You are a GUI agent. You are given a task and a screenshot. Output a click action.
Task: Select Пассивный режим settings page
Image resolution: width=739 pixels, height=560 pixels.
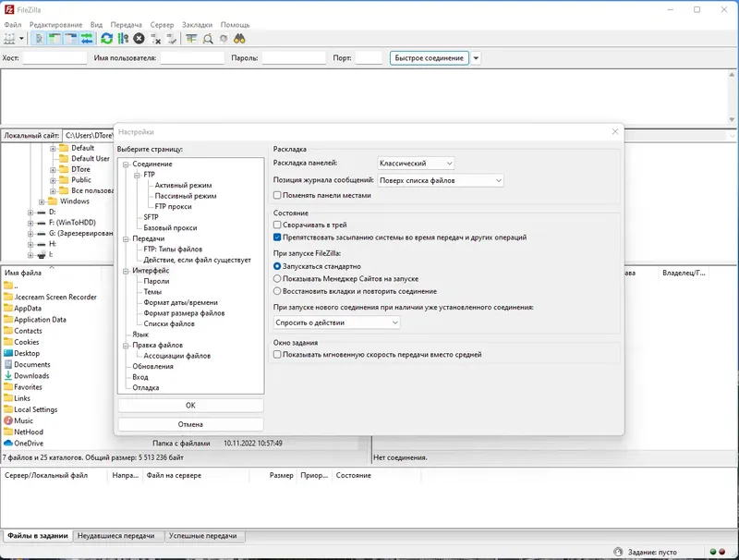[x=186, y=196]
